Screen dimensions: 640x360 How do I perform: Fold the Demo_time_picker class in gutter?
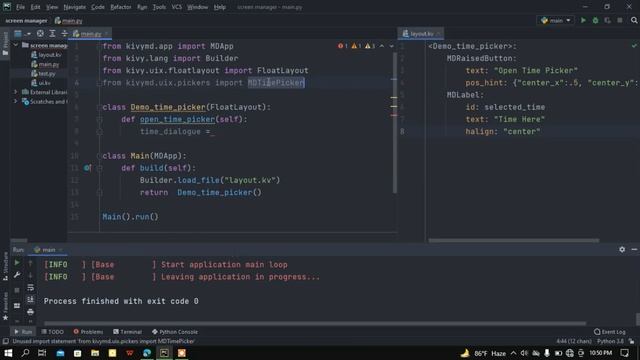(99, 107)
